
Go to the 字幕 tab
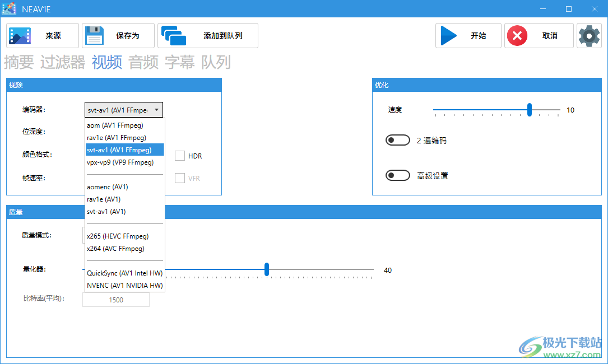[180, 62]
